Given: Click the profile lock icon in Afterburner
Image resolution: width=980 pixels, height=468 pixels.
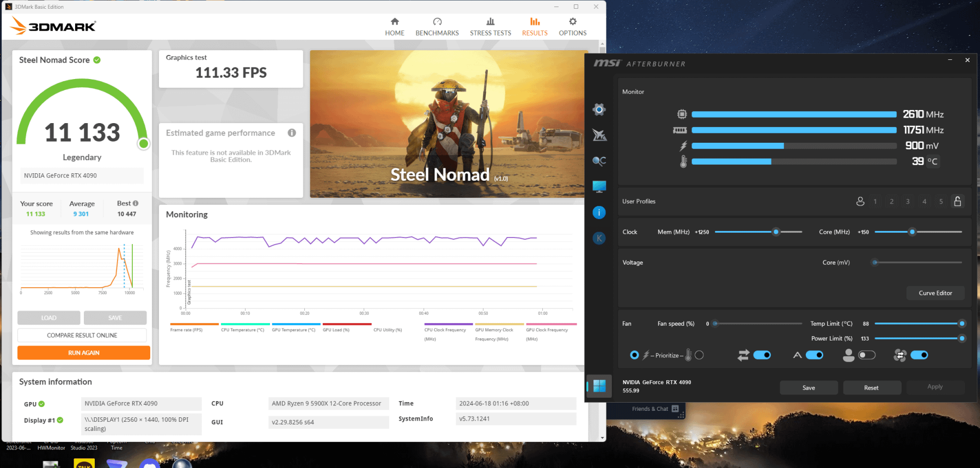Looking at the screenshot, I should tap(957, 201).
